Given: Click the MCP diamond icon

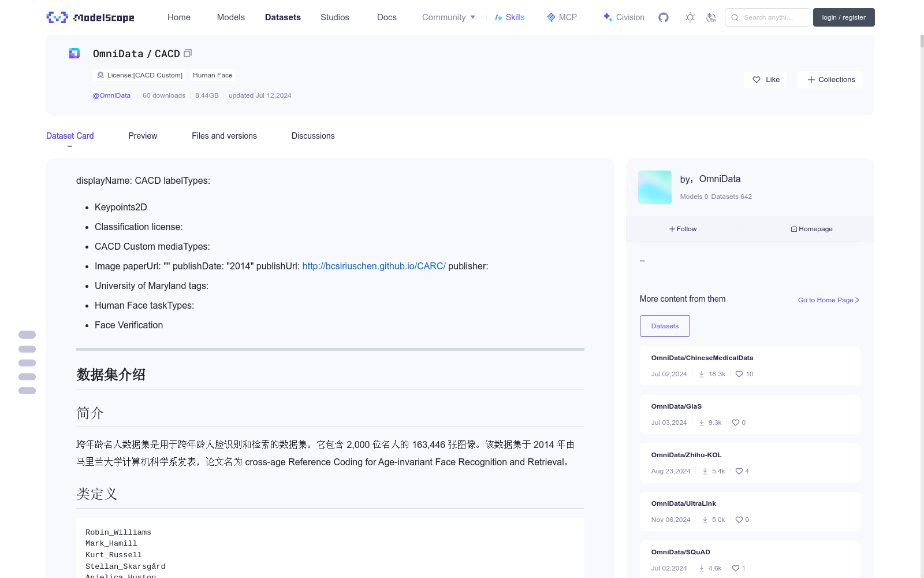Looking at the screenshot, I should pos(551,17).
